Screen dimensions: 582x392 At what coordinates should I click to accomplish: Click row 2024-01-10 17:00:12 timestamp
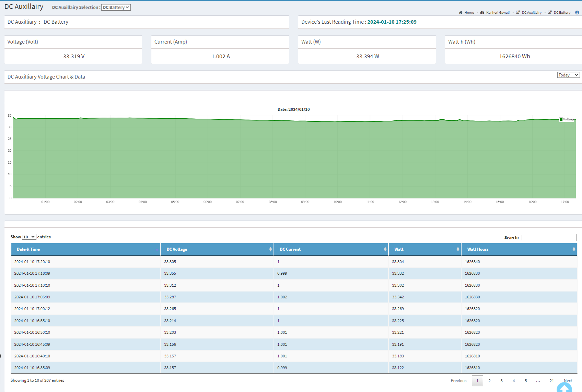[x=32, y=309]
